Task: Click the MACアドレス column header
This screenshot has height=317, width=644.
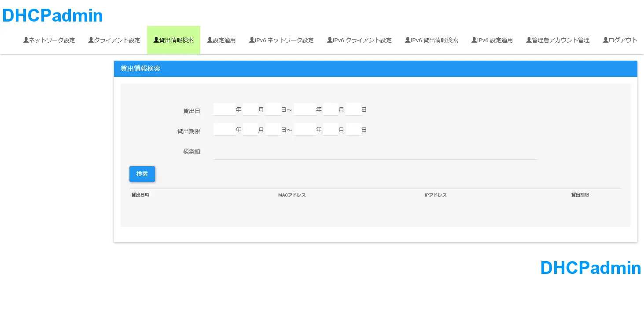Action: (292, 195)
